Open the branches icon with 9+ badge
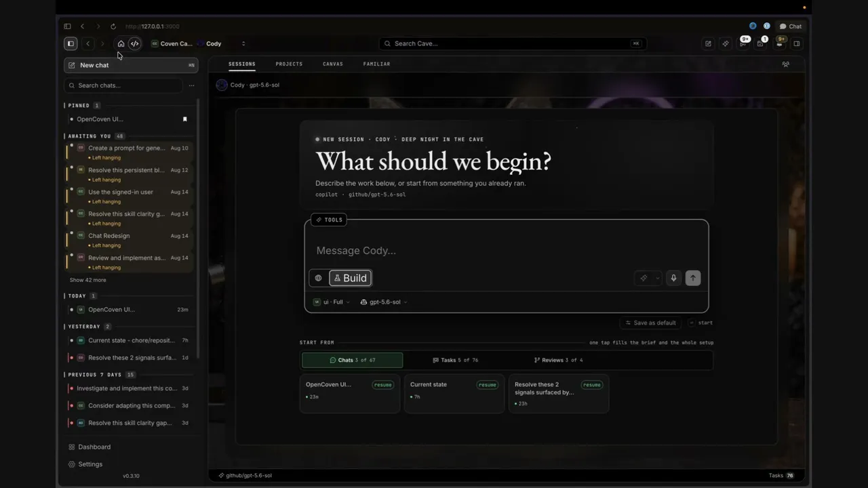 point(744,43)
